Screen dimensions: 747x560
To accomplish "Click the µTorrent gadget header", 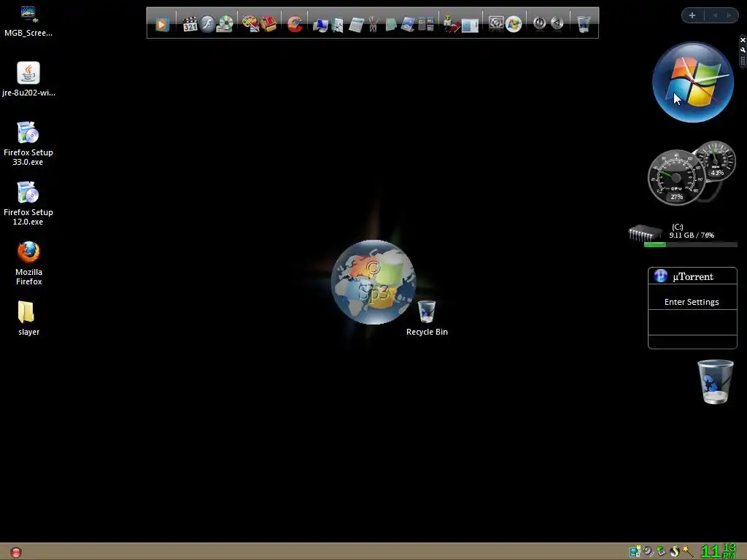I will pyautogui.click(x=692, y=276).
